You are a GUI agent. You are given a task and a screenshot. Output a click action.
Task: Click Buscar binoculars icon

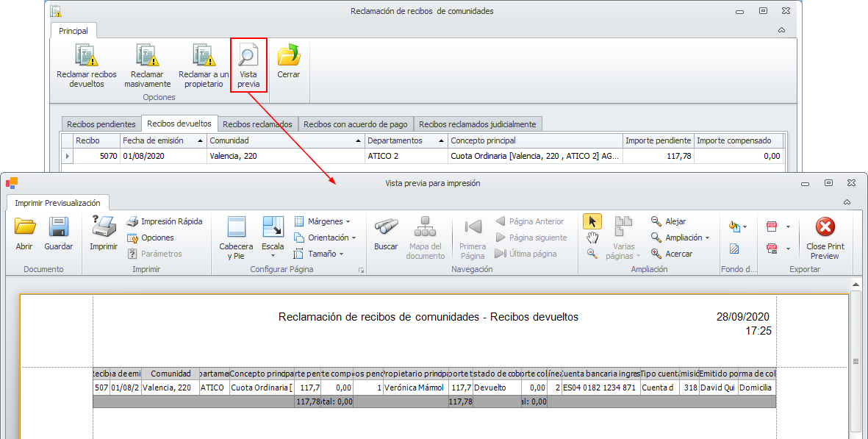coord(386,226)
